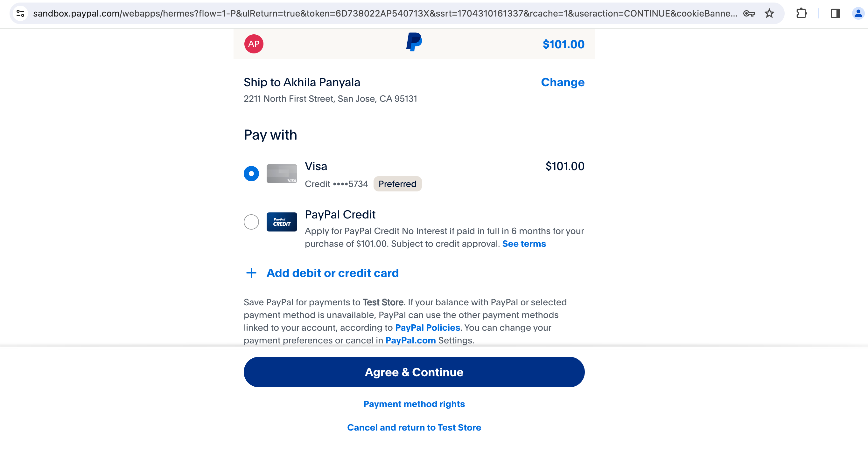Screen dimensions: 868x449
Task: Click the AP account avatar
Action: [x=254, y=44]
